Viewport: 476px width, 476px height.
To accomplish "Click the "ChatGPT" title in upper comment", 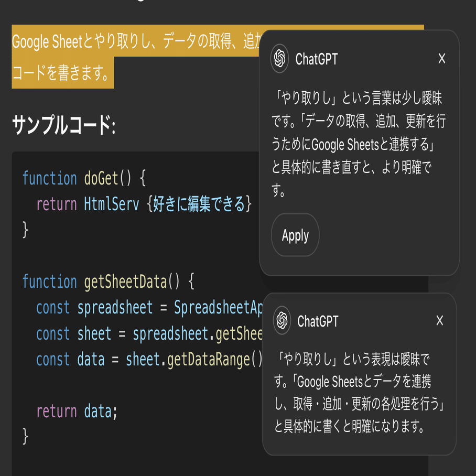I will pyautogui.click(x=317, y=59).
